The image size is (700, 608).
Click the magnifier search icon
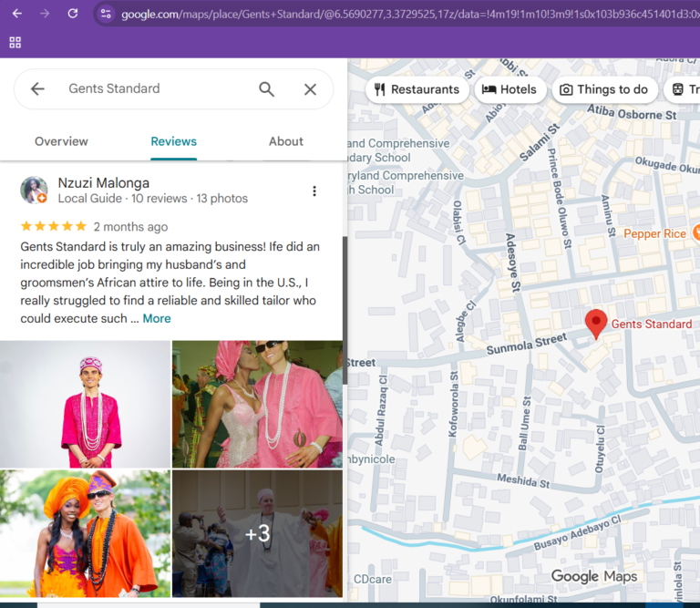pos(266,88)
